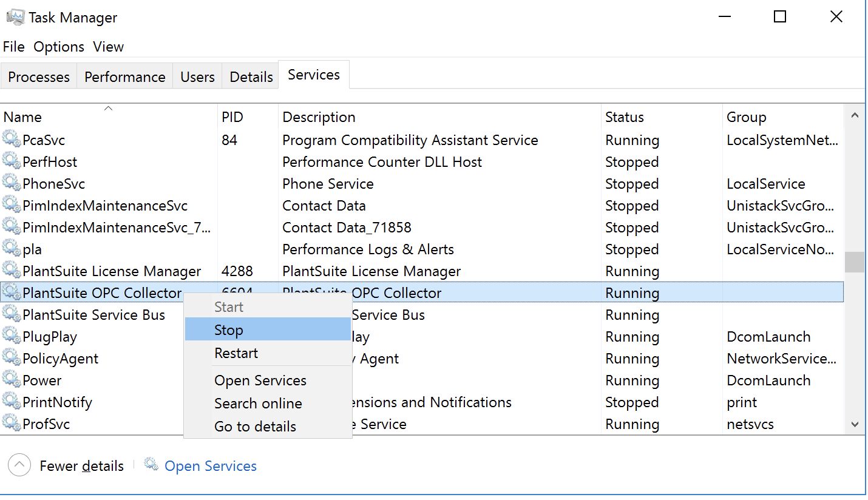Switch to the Performance tab

124,77
